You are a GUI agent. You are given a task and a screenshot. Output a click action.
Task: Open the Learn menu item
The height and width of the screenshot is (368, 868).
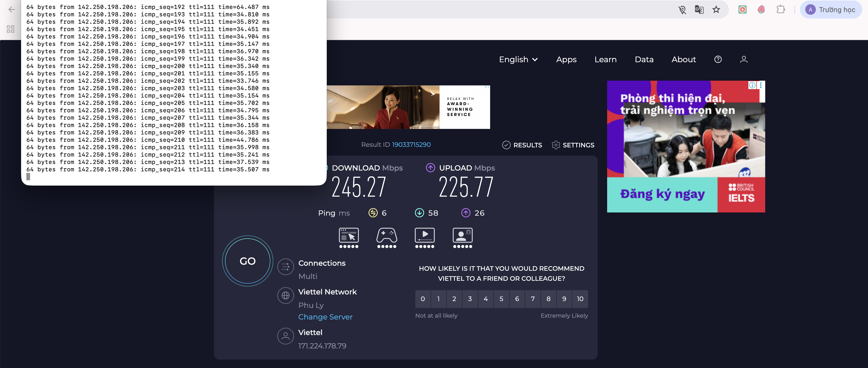pos(605,60)
